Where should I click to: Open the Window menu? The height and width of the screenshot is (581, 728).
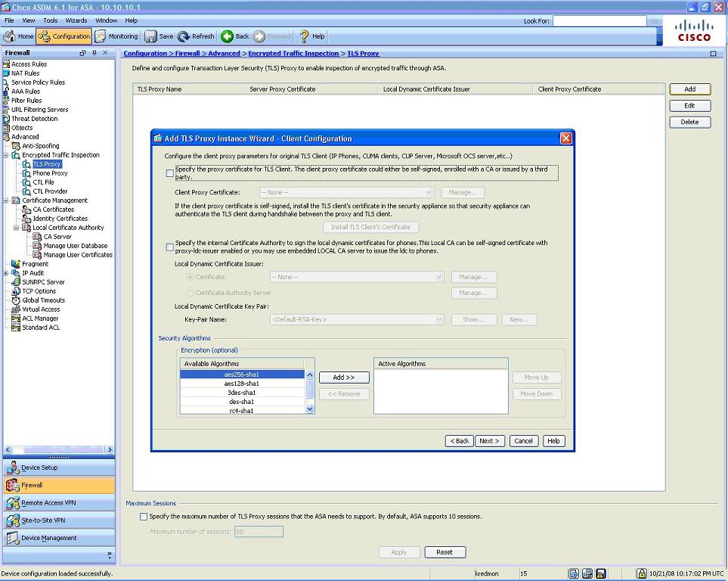pos(107,20)
